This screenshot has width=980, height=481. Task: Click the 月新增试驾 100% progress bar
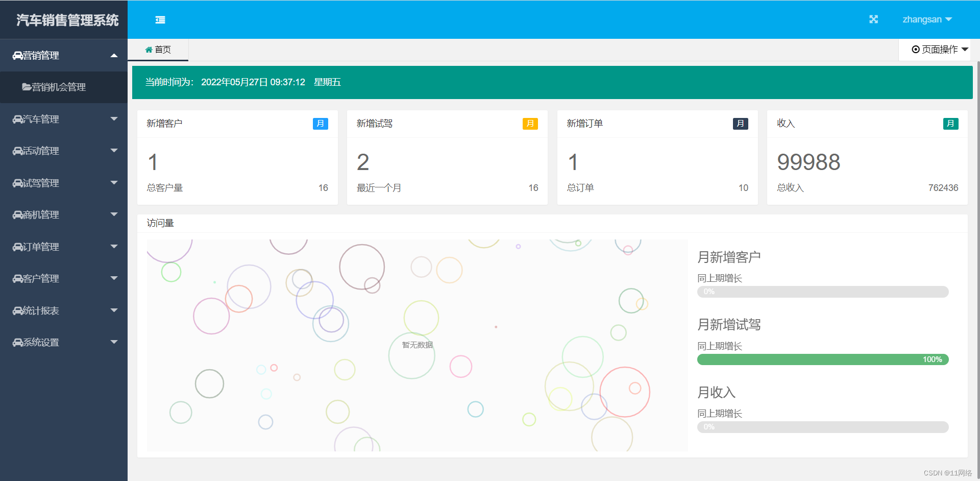[x=823, y=359]
